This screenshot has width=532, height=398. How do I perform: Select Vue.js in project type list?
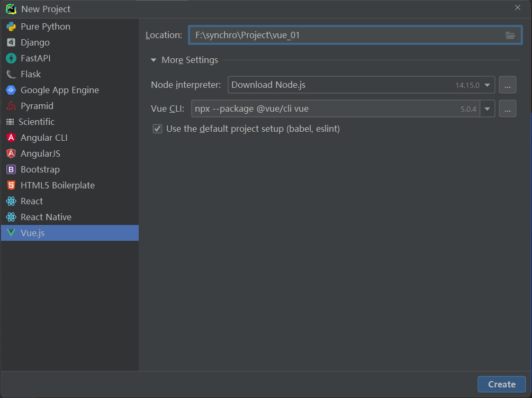tap(69, 233)
